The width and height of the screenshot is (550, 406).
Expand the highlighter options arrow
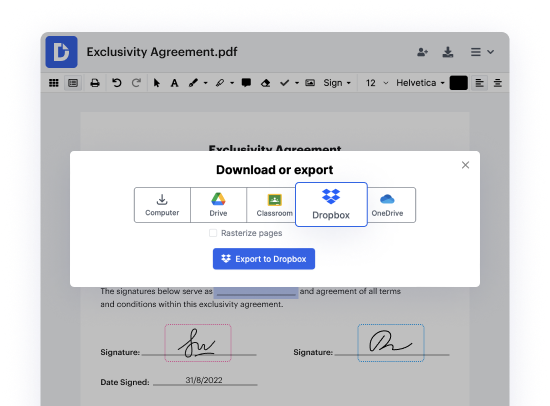coord(232,84)
